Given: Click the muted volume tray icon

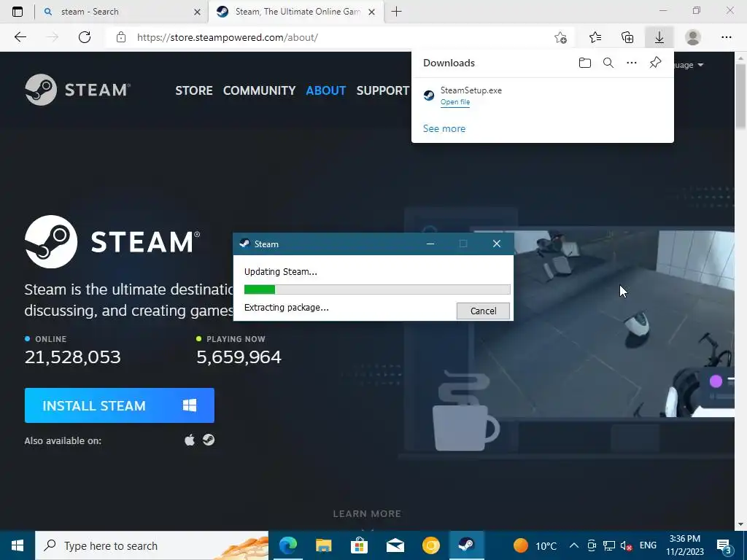Looking at the screenshot, I should coord(626,545).
